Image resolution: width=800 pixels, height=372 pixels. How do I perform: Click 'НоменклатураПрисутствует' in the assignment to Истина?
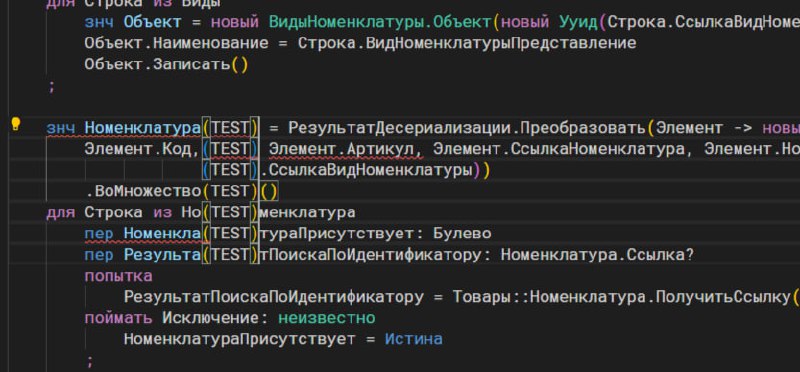(x=239, y=339)
